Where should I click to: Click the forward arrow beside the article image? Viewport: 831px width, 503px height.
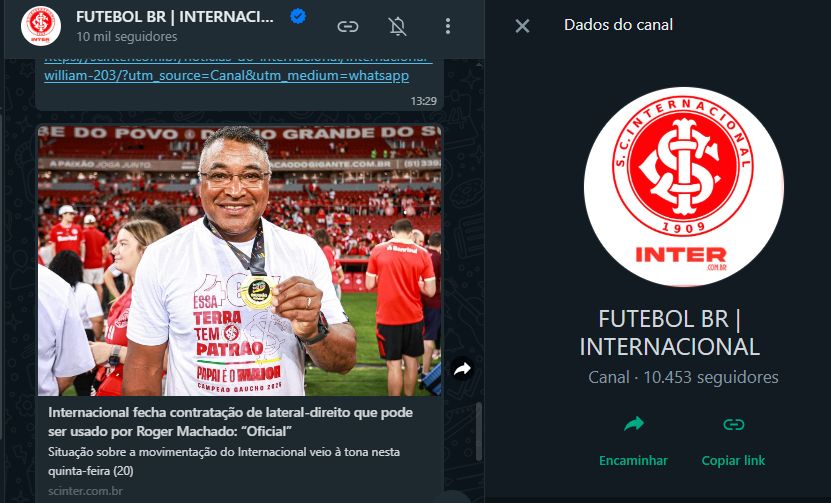[462, 368]
